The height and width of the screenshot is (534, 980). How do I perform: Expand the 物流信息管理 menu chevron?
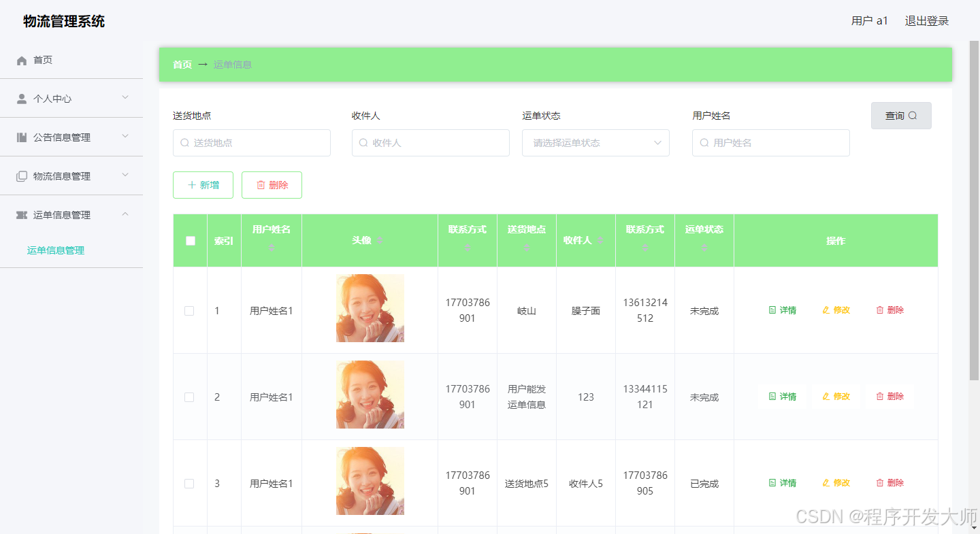(125, 176)
